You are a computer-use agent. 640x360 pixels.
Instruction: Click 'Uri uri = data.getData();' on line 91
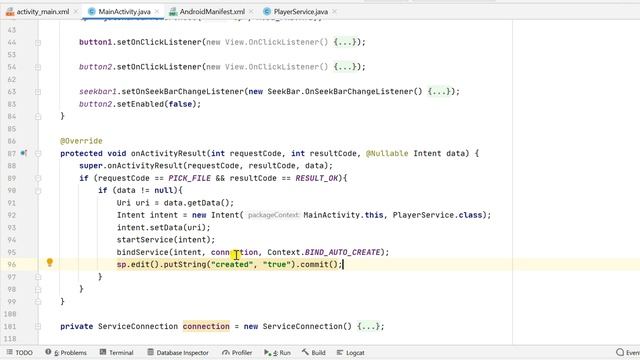176,203
